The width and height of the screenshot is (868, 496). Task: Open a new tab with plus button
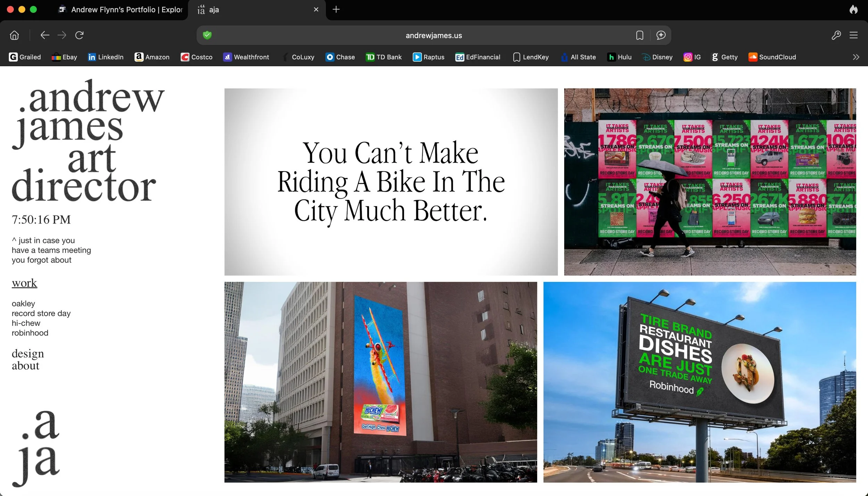[x=336, y=9]
